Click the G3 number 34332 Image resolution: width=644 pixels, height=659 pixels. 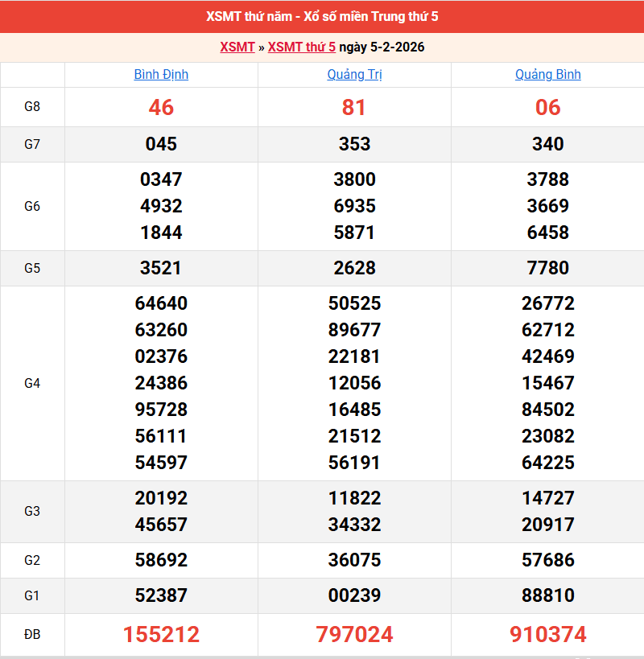pyautogui.click(x=354, y=525)
